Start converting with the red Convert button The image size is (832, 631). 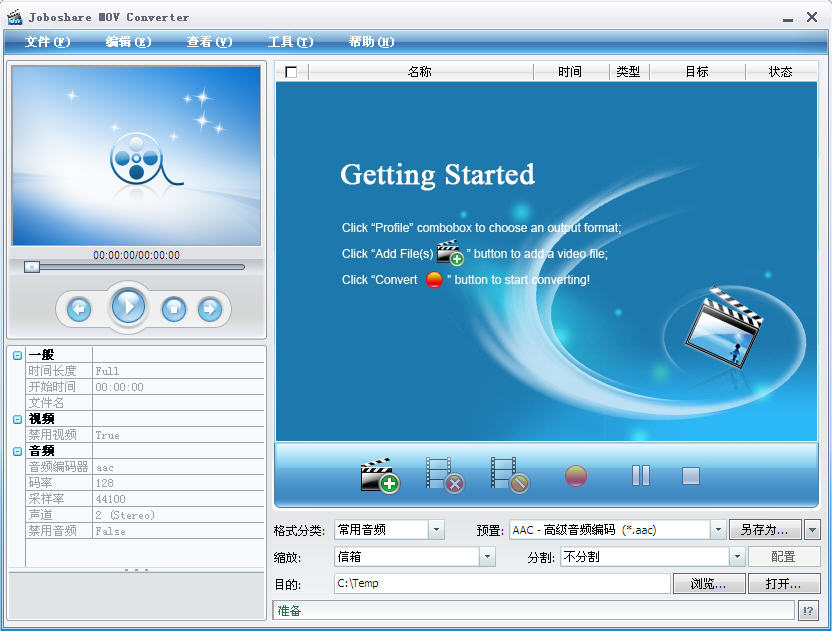(x=576, y=476)
